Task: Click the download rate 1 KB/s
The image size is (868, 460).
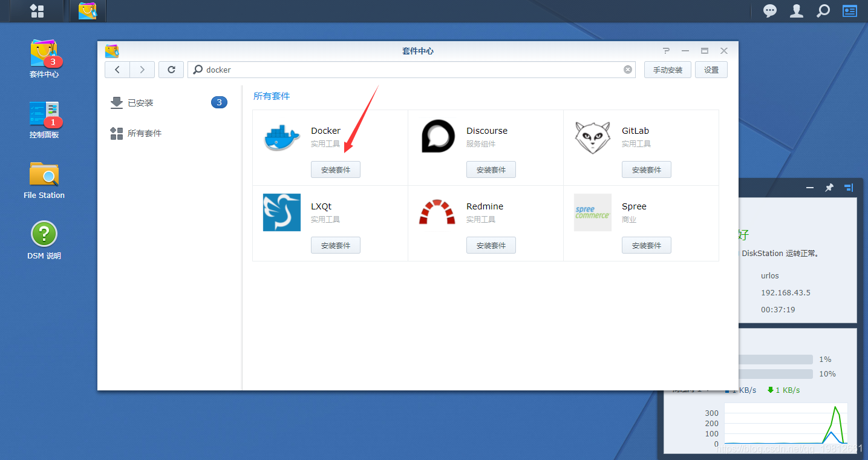Action: point(783,390)
